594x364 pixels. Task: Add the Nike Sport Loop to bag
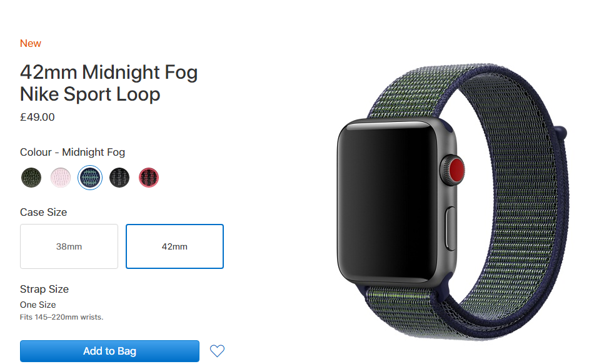[109, 351]
